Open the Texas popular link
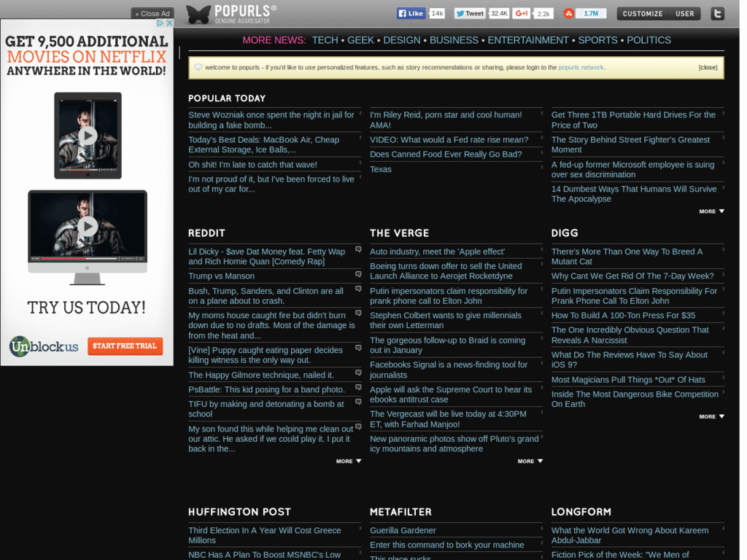This screenshot has width=747, height=560. pos(381,169)
